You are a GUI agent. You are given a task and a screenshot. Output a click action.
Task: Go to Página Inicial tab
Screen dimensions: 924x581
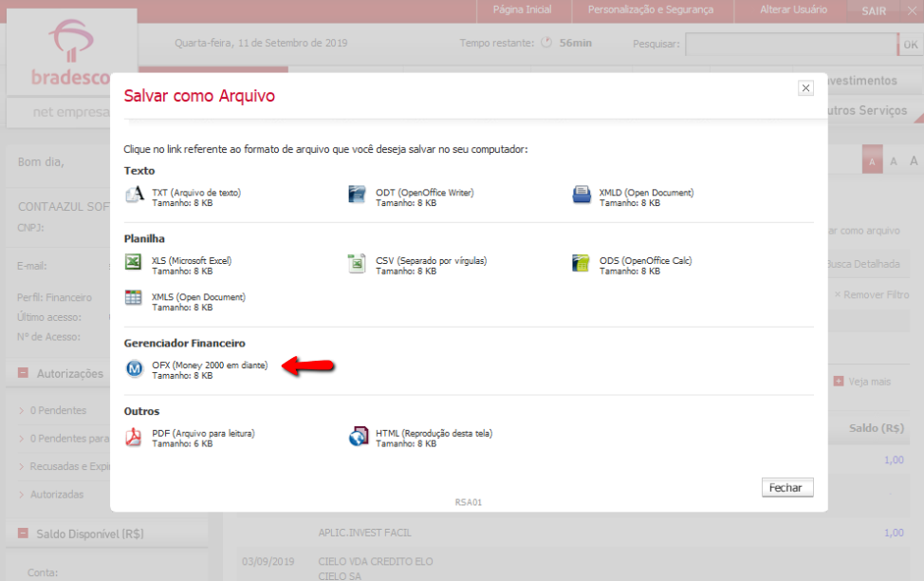click(x=522, y=9)
